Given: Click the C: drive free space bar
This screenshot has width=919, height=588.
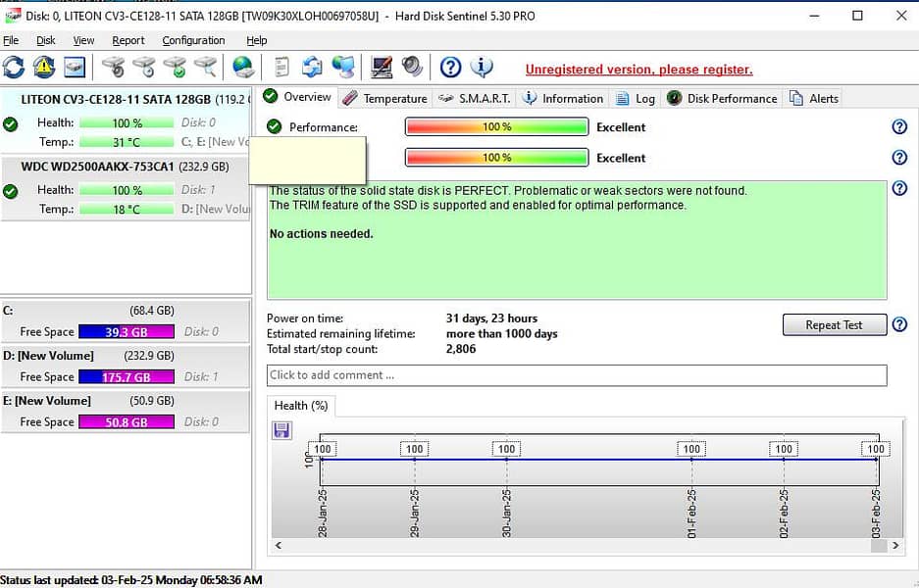Looking at the screenshot, I should [126, 332].
